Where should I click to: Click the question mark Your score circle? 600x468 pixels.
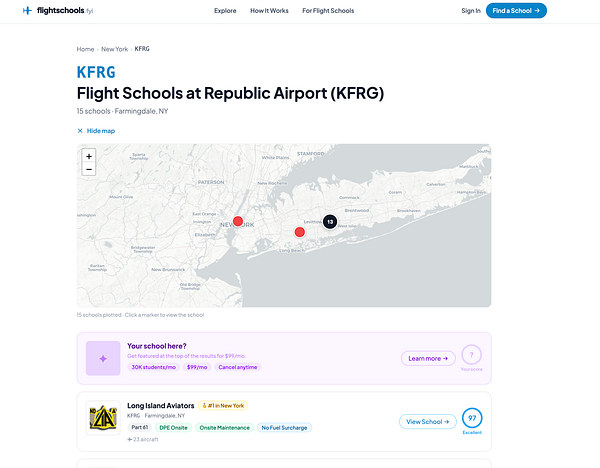pos(471,355)
